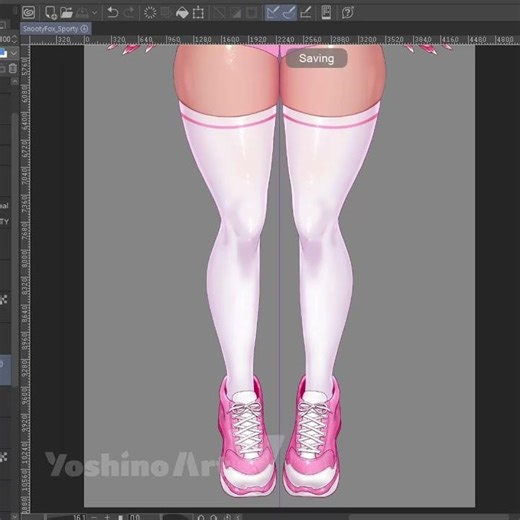Click the scroll-down arrow at panel bottom left
This screenshot has height=520, width=520.
[x=14, y=516]
